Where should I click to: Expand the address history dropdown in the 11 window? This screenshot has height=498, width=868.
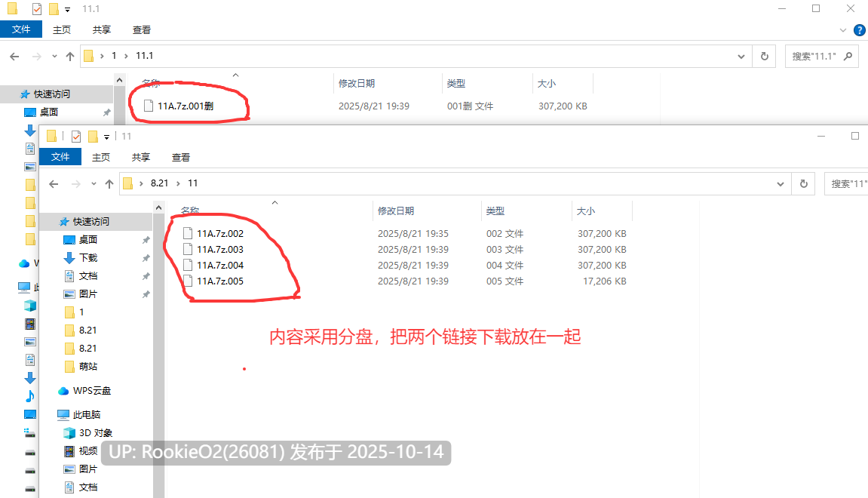click(x=781, y=184)
